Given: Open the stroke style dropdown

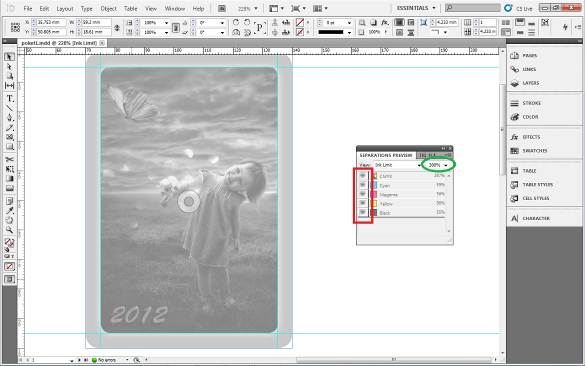Looking at the screenshot, I should coord(349,32).
